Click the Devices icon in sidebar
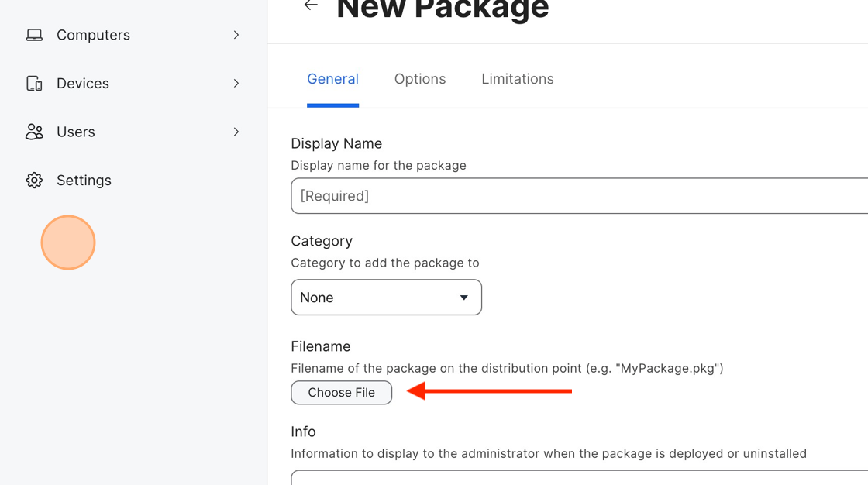The width and height of the screenshot is (868, 485). [34, 84]
